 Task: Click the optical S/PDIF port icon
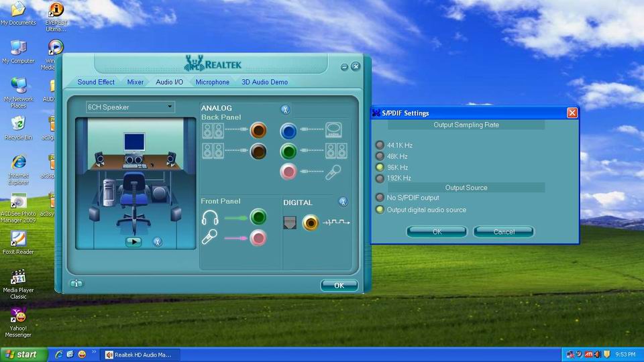coord(290,223)
